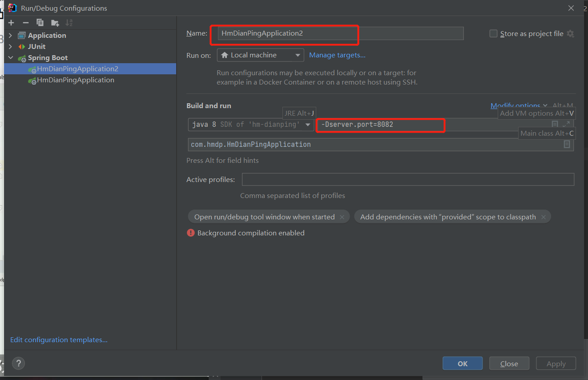
Task: Select HmDianPingApplication configuration in the tree
Action: pos(90,80)
